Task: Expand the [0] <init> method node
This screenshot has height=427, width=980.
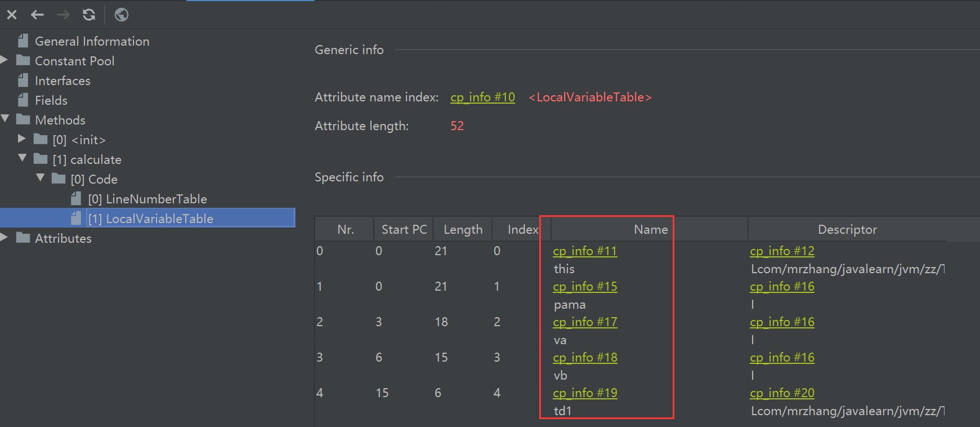Action: (x=22, y=139)
